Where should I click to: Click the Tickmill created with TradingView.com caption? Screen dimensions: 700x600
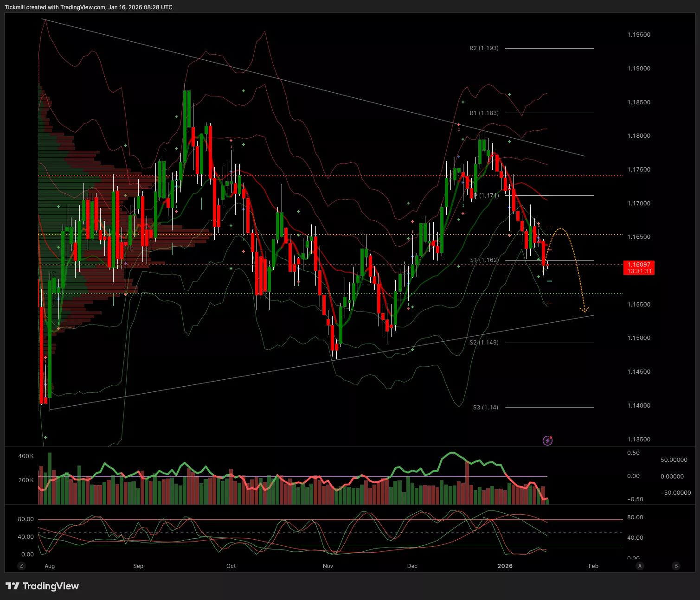89,7
